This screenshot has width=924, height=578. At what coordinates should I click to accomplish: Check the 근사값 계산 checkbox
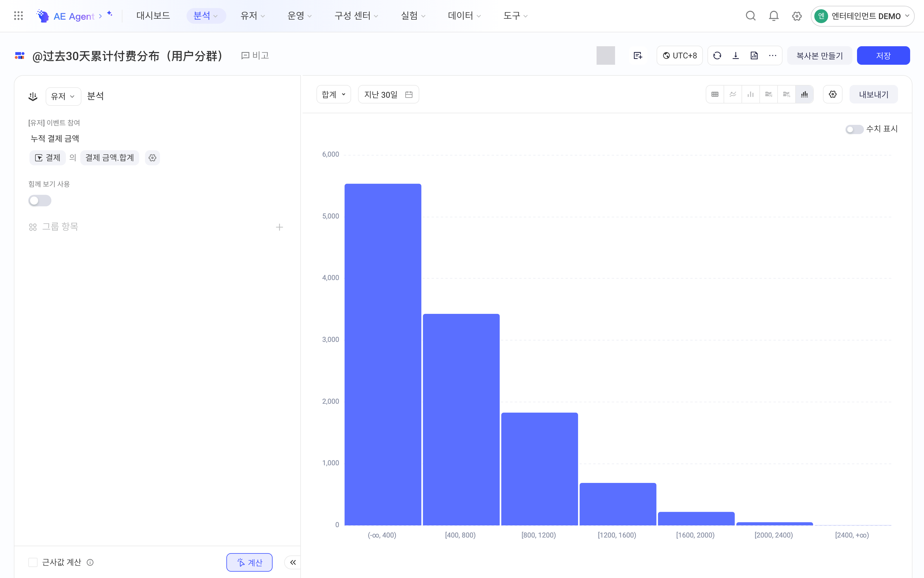(x=33, y=562)
